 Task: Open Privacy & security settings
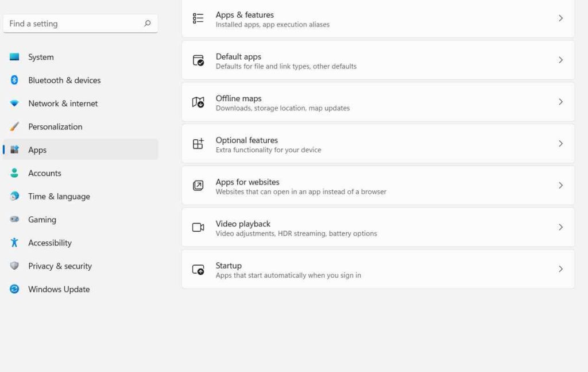[80, 266]
